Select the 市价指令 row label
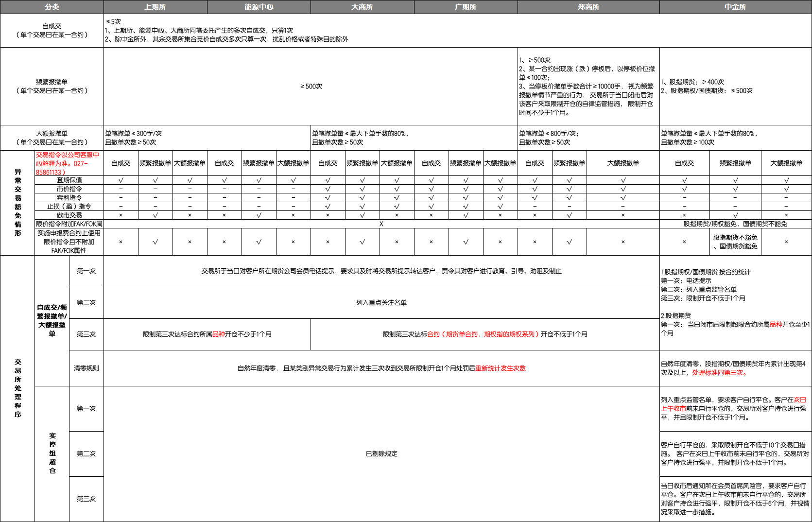The width and height of the screenshot is (812, 522). (69, 189)
